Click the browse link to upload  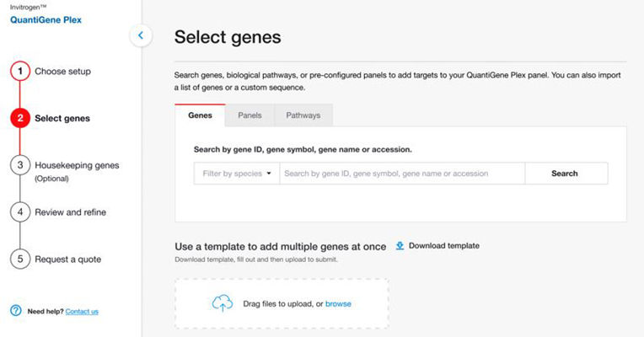click(x=338, y=303)
